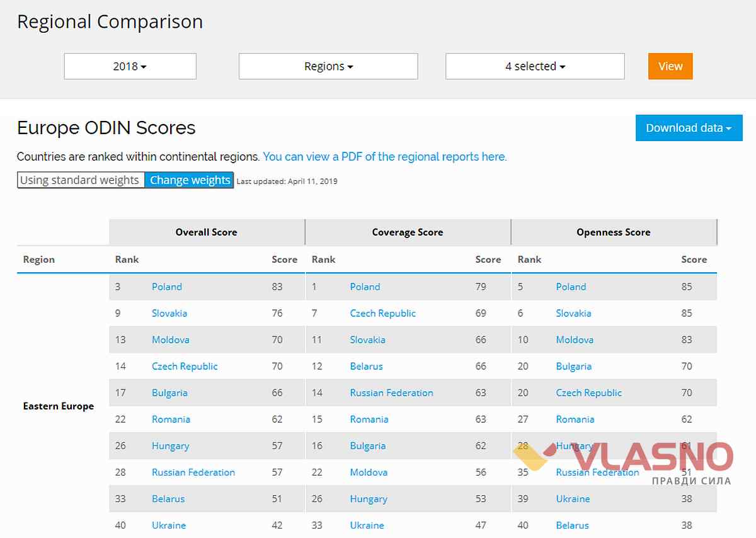Open Hungary in the Overall Score column
Viewport: 756px width, 538px height.
point(170,446)
